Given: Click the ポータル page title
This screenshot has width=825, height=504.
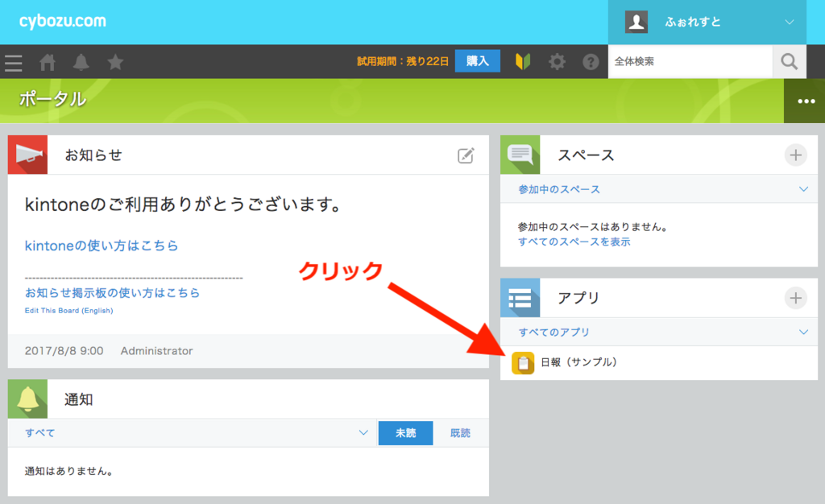Looking at the screenshot, I should click(x=52, y=99).
